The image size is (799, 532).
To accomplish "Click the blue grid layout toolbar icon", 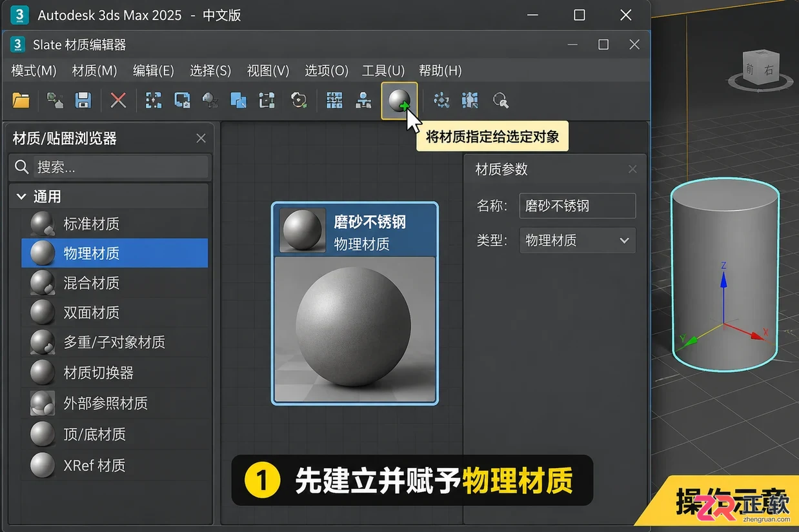I will 334,100.
